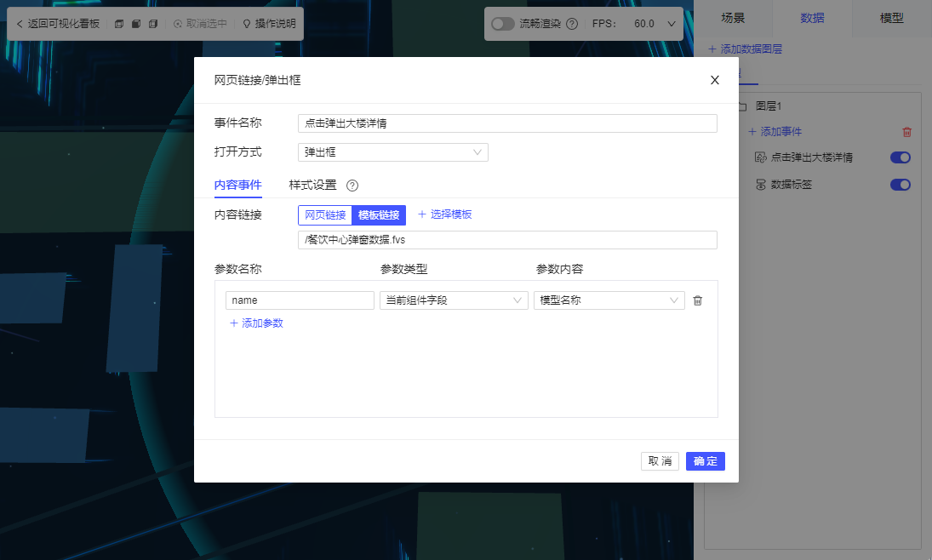
Task: Click help icon next to 流畅渲染
Action: point(572,24)
